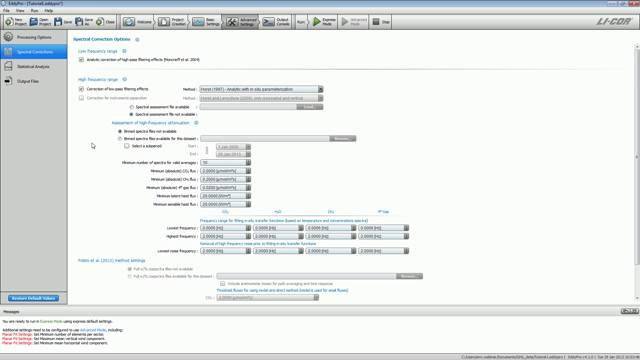Open the subperiod Start date dropdown

click(x=233, y=147)
